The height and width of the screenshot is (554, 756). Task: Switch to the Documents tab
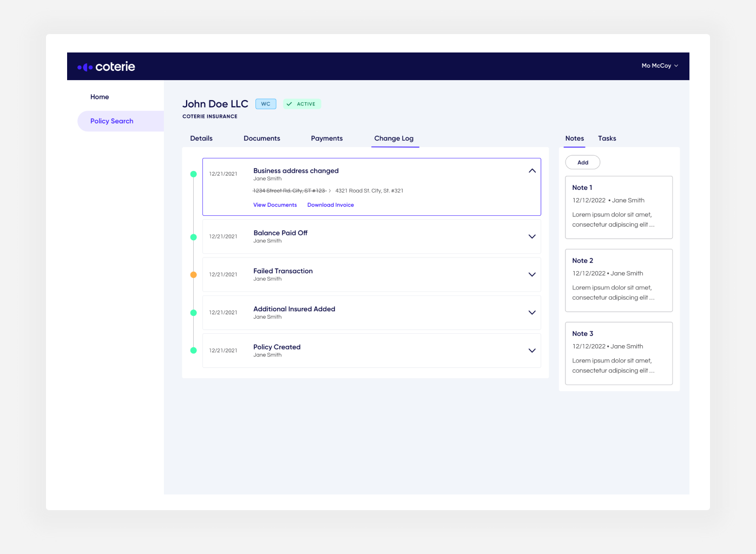[262, 138]
